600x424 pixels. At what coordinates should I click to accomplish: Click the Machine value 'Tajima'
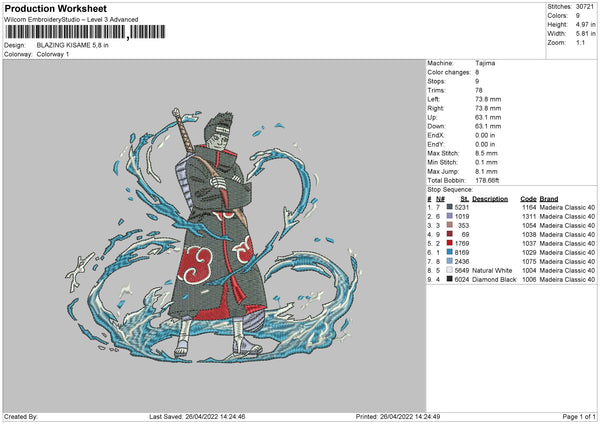[x=485, y=63]
